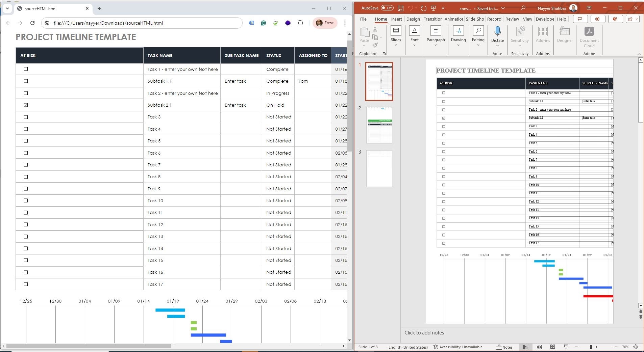Click the Save icon in PowerPoint title bar

401,8
